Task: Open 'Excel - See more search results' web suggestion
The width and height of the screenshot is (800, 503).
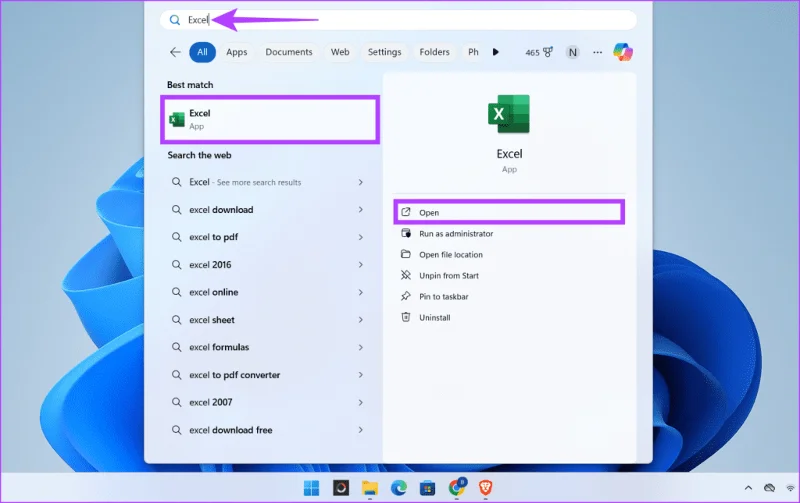Action: coord(268,182)
